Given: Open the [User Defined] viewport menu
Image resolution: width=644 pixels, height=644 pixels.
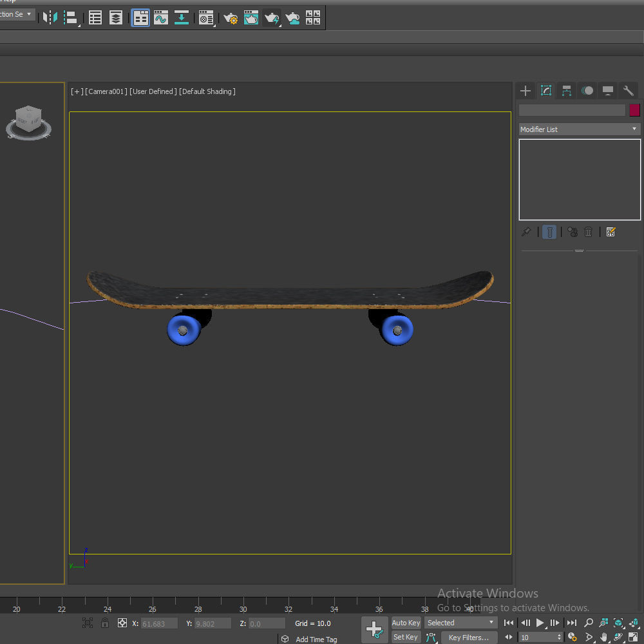Looking at the screenshot, I should [x=153, y=91].
